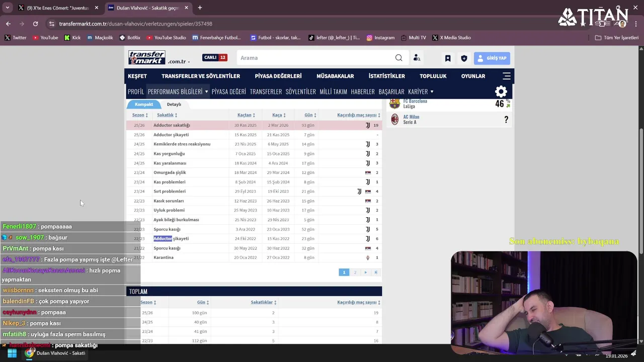The image size is (644, 362).
Task: Click the shield icon in header
Action: (x=464, y=58)
